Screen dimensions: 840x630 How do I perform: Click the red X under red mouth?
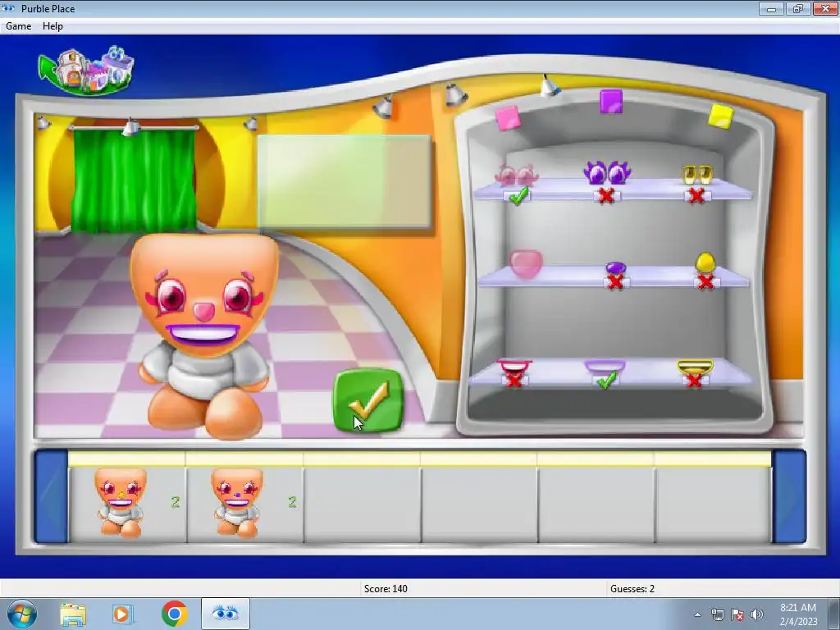[x=514, y=381]
